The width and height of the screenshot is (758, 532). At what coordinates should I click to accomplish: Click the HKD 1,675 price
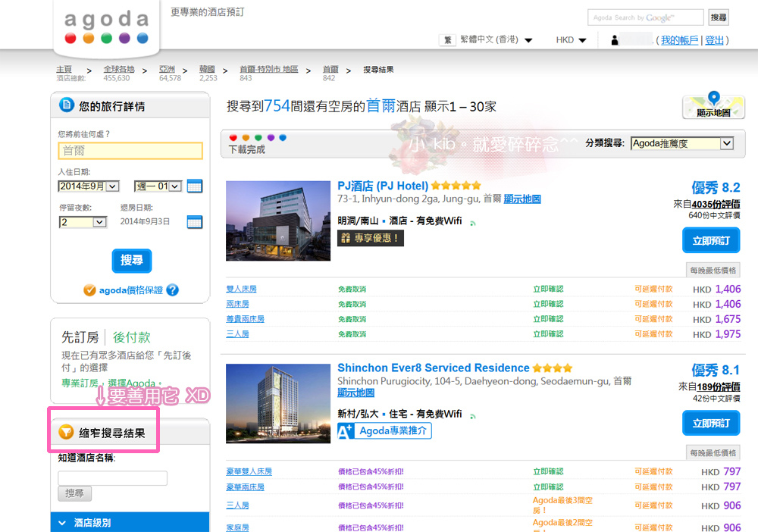tap(716, 319)
